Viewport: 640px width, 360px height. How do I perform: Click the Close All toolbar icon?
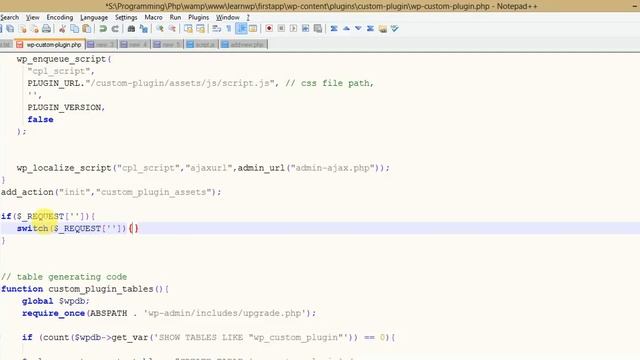pos(34,29)
